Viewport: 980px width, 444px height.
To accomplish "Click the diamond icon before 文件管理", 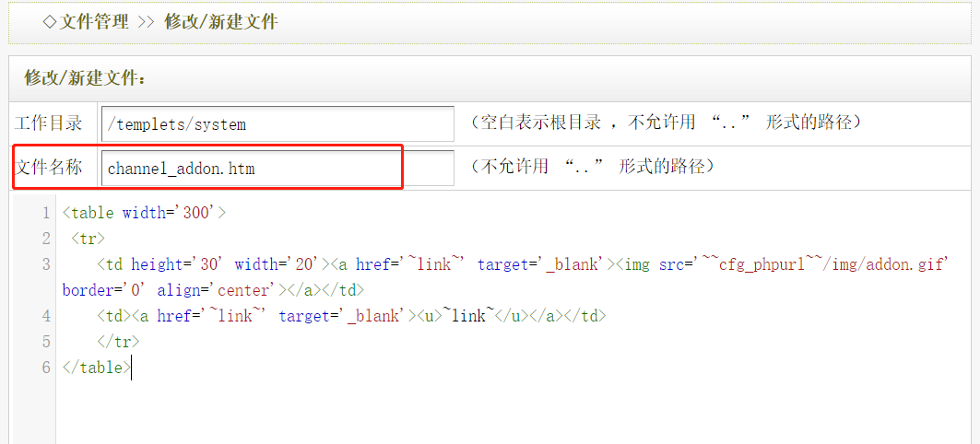I will coord(49,22).
